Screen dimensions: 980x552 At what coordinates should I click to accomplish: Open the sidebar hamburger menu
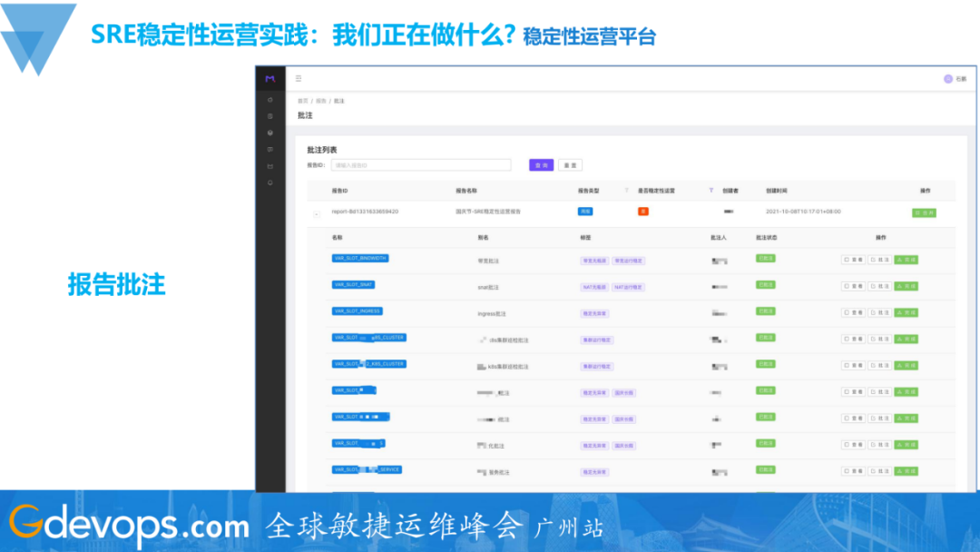coord(298,79)
